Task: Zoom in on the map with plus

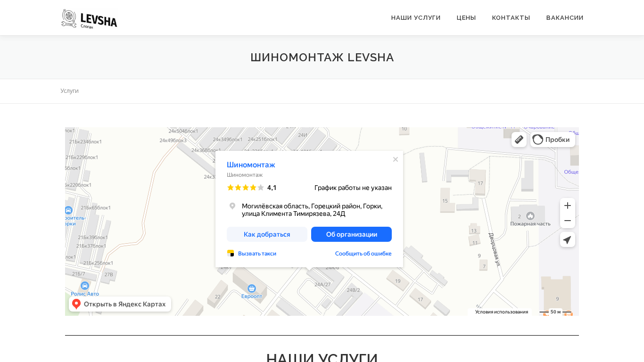Action: (568, 206)
